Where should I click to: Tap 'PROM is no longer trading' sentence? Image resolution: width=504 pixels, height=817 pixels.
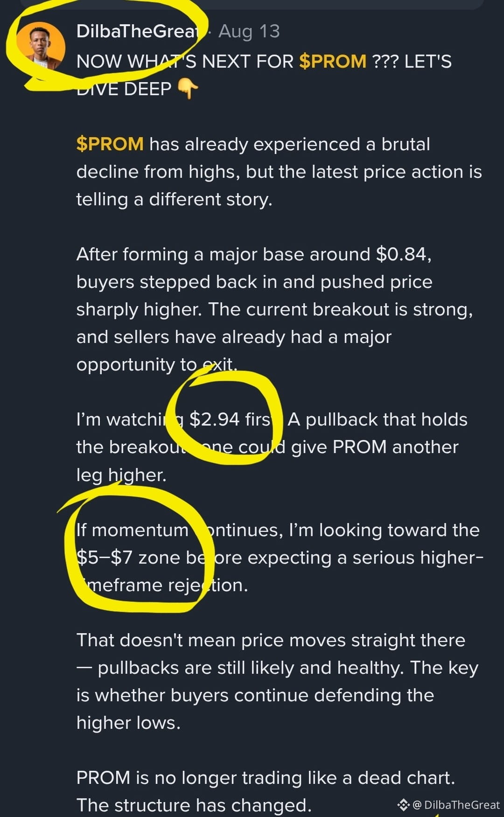pyautogui.click(x=266, y=778)
